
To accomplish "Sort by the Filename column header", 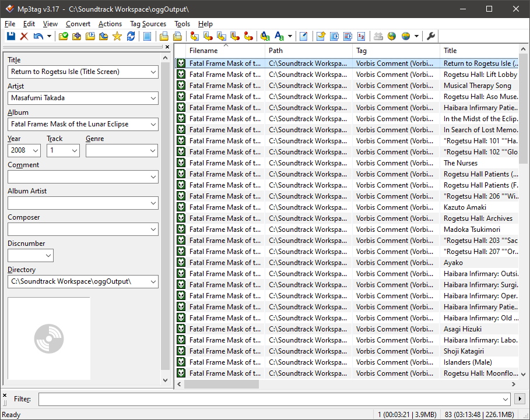I will pos(224,51).
